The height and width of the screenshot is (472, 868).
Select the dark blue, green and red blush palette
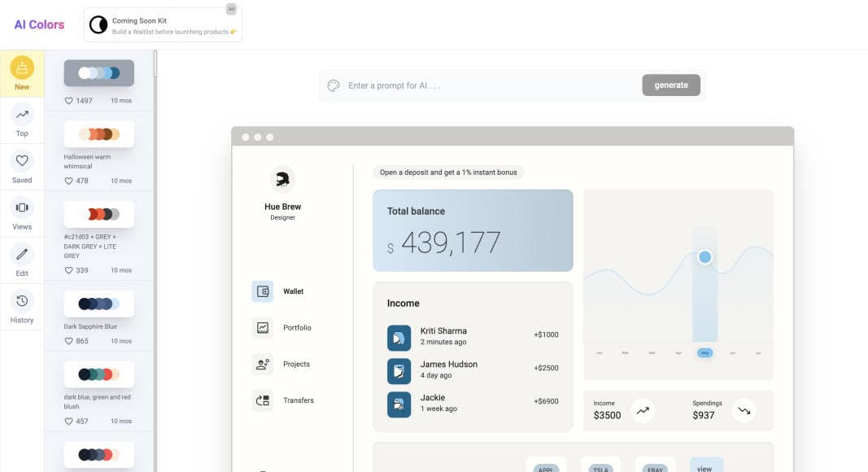(98, 374)
